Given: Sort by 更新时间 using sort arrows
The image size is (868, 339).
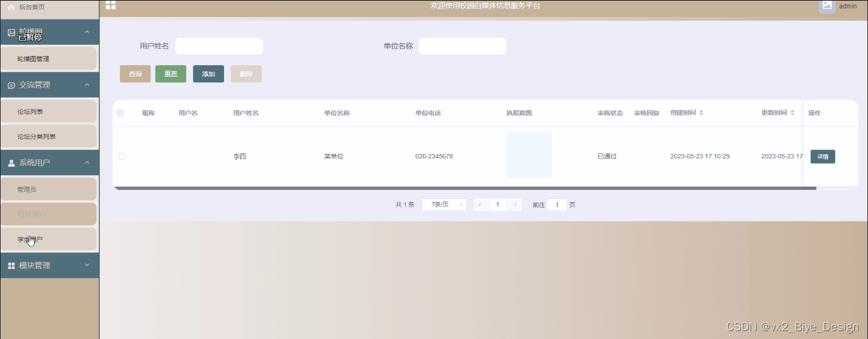Looking at the screenshot, I should pyautogui.click(x=793, y=113).
